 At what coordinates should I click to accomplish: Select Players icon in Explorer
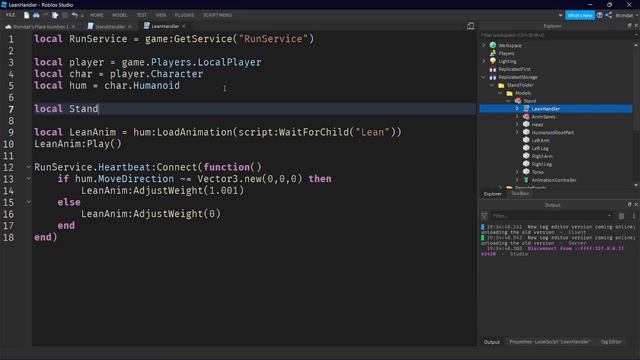493,53
